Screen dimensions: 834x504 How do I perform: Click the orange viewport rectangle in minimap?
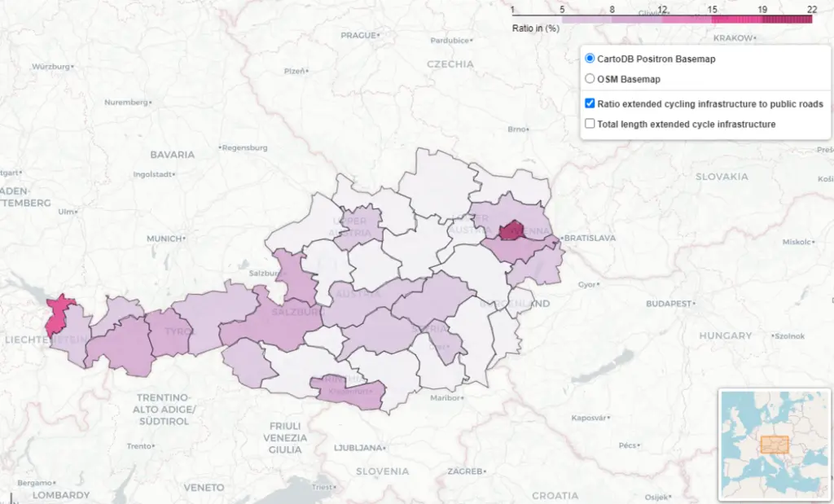tap(774, 445)
